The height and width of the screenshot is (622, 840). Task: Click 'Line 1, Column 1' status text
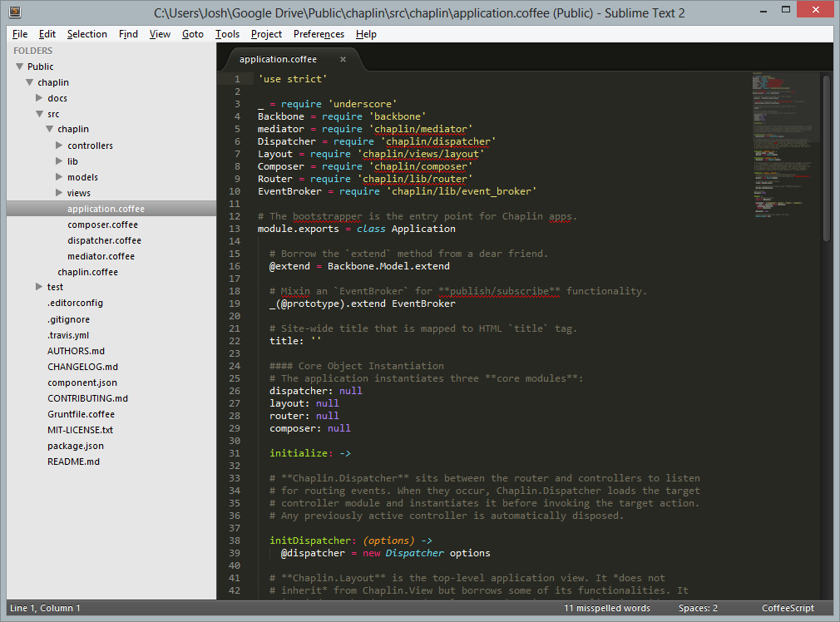click(x=45, y=608)
